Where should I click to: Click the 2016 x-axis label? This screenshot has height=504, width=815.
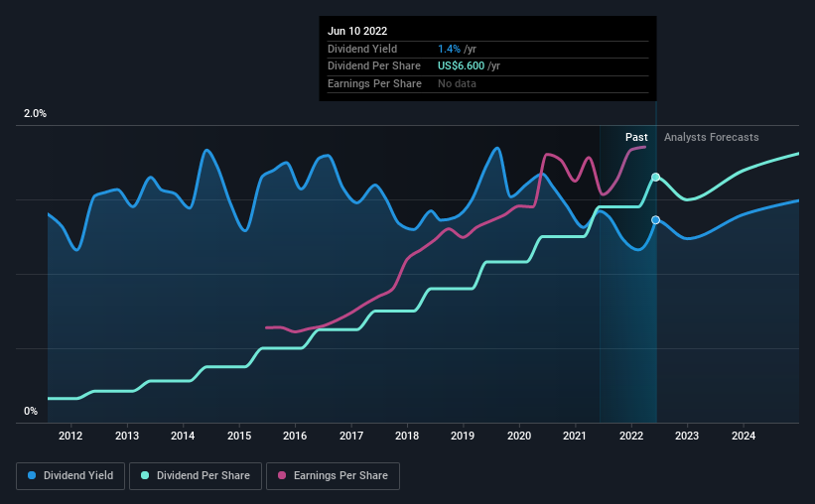[295, 436]
